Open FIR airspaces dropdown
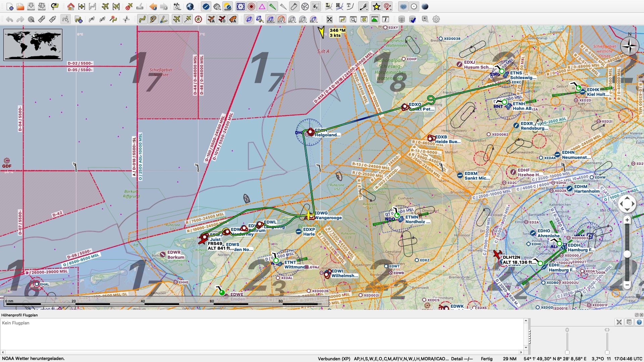The width and height of the screenshot is (644, 362). (314, 19)
